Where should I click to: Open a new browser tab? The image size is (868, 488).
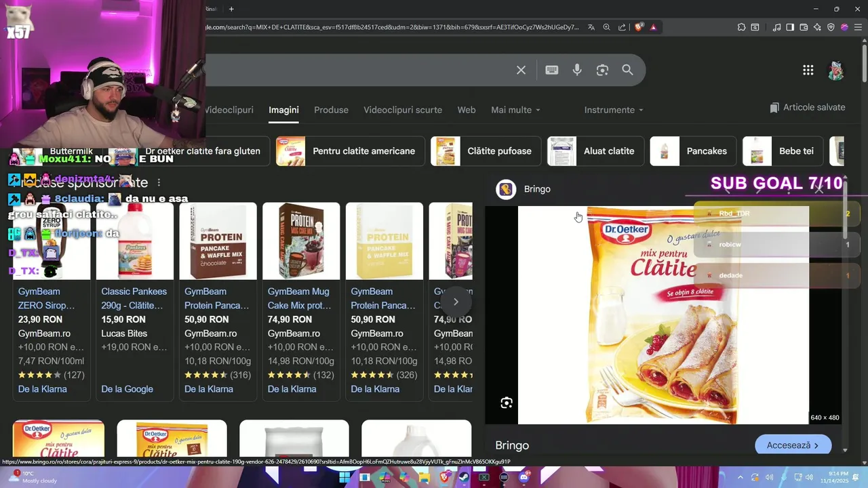(231, 9)
